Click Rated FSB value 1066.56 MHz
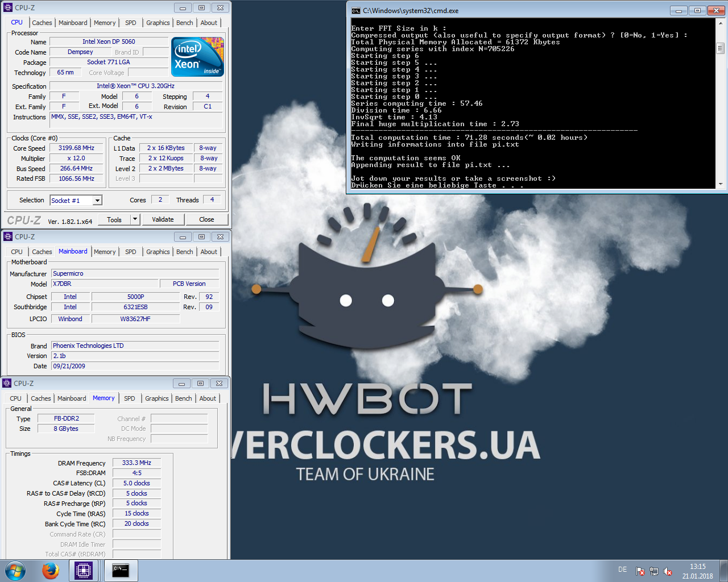The image size is (728, 582). 77,178
